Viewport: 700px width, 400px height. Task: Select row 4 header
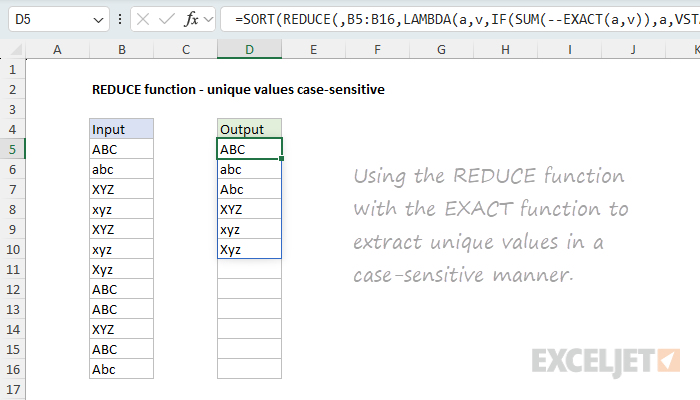click(12, 129)
